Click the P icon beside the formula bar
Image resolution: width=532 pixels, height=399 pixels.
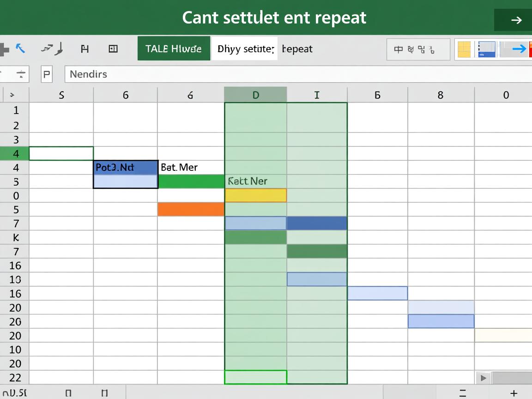tap(47, 74)
